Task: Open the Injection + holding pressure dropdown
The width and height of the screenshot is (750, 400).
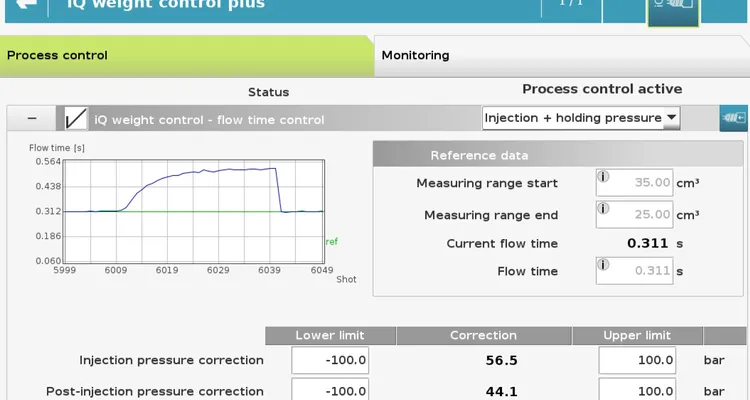Action: coord(581,118)
